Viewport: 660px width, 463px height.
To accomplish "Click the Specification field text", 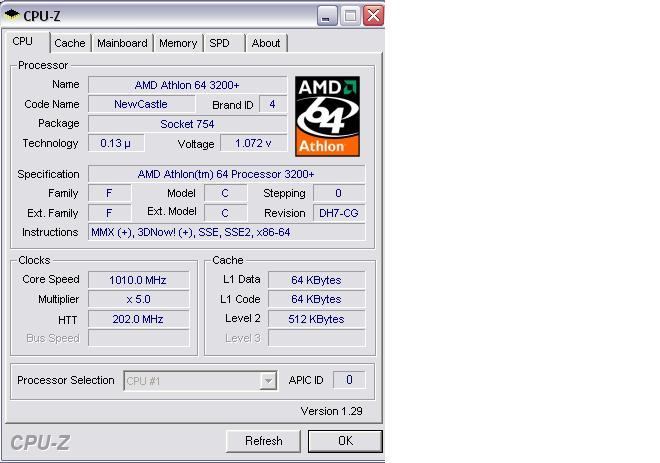I will coord(226,174).
